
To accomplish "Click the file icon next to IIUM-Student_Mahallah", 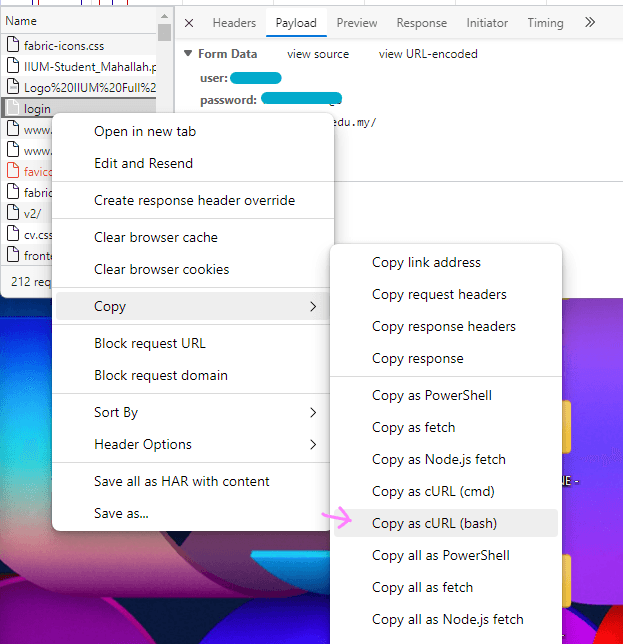I will tap(13, 66).
